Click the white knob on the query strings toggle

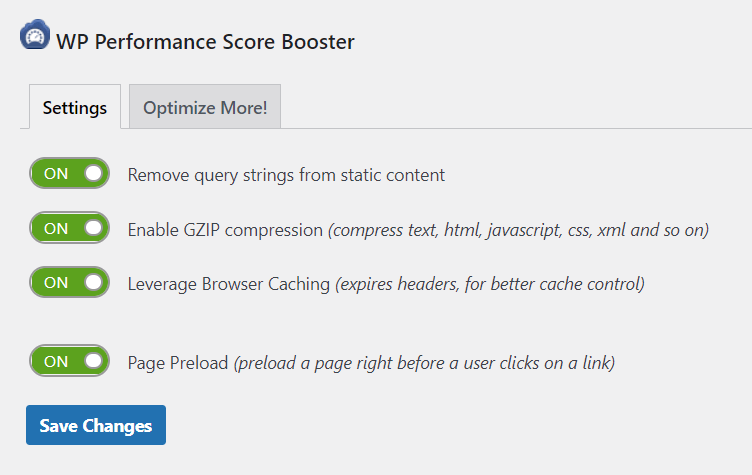tap(94, 174)
